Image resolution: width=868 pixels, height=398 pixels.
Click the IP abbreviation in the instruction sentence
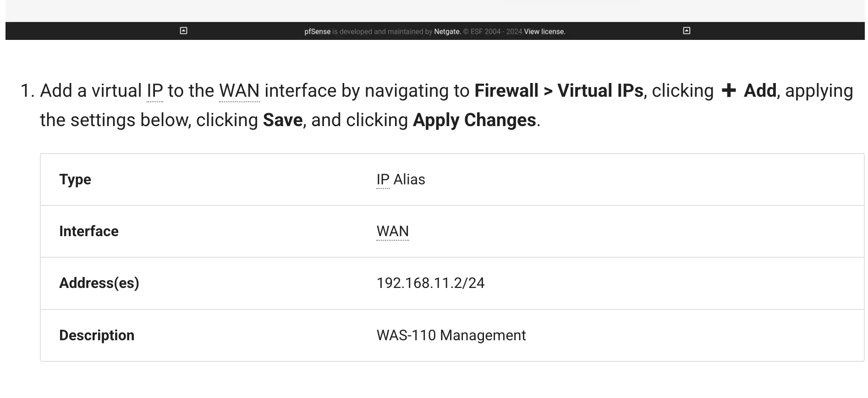point(155,91)
